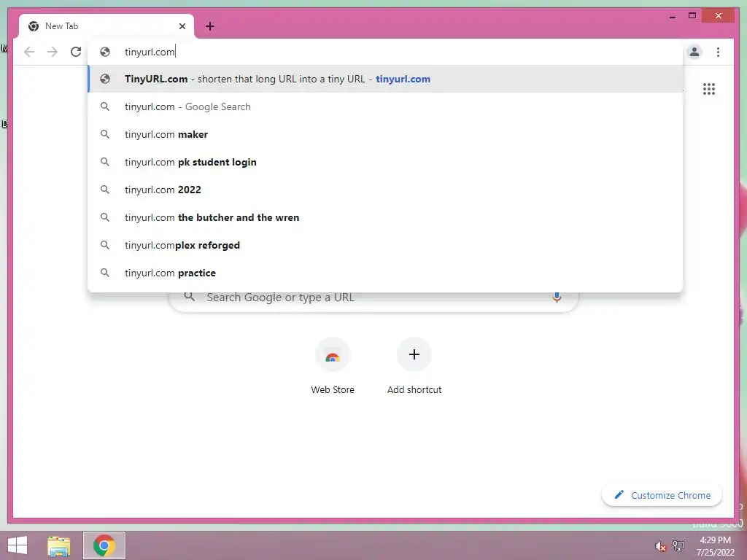Screen dimensions: 747x560
Task: Minimize the Chrome window
Action: [672, 16]
